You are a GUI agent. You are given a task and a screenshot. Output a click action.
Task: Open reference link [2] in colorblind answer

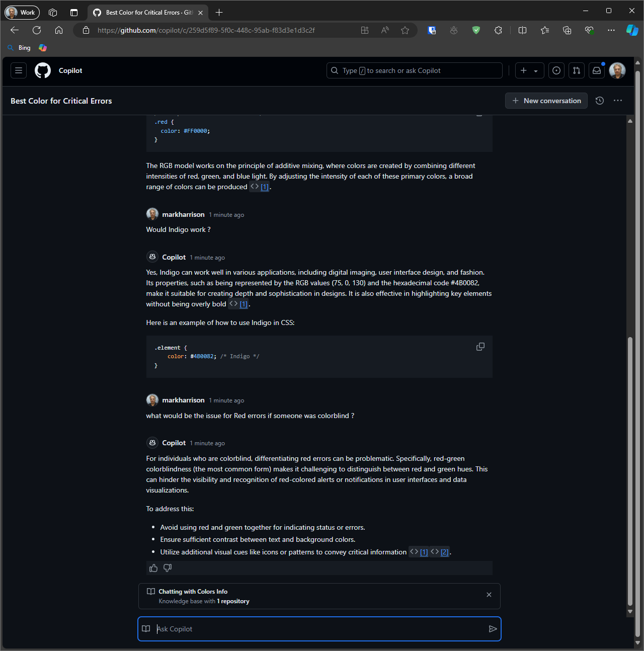(444, 552)
